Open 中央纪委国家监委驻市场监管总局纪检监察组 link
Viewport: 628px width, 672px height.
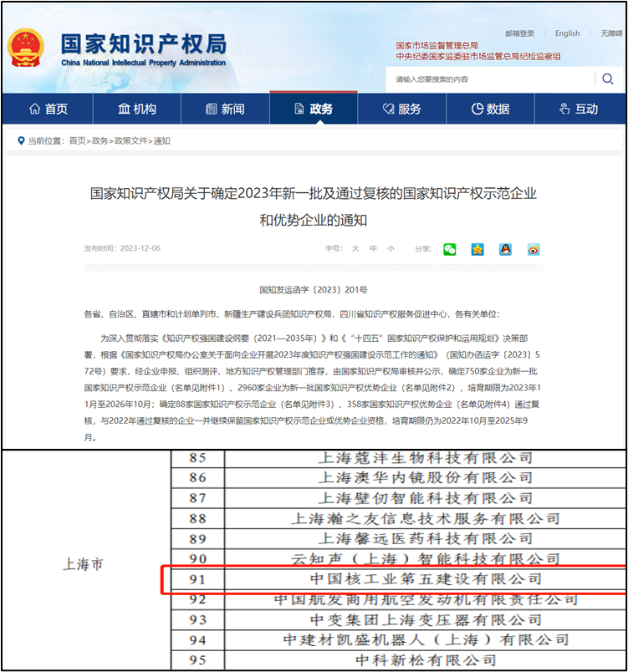[478, 56]
